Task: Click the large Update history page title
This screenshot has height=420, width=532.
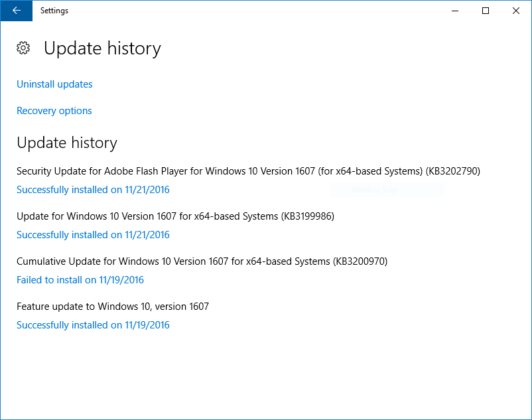Action: coord(102,48)
